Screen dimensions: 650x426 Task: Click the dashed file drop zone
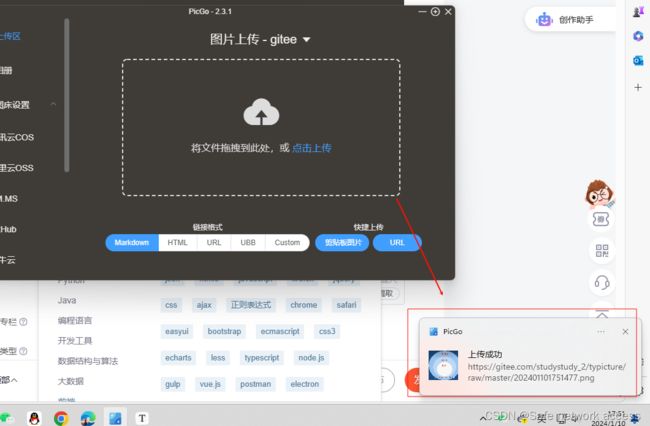click(x=261, y=128)
